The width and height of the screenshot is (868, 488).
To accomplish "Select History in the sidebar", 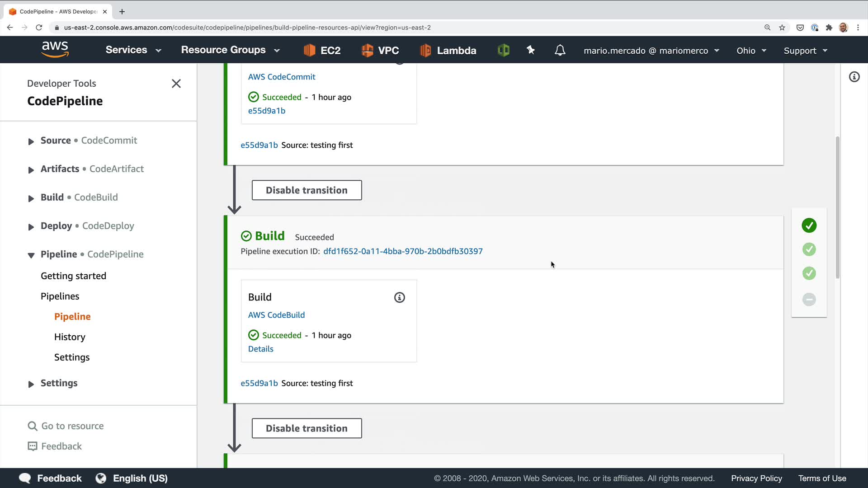I will (x=70, y=337).
